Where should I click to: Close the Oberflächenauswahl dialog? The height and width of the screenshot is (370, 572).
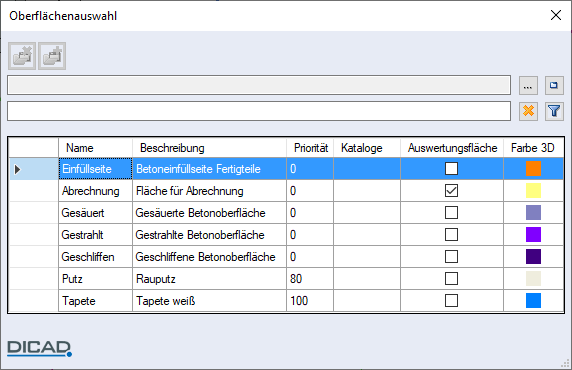556,15
